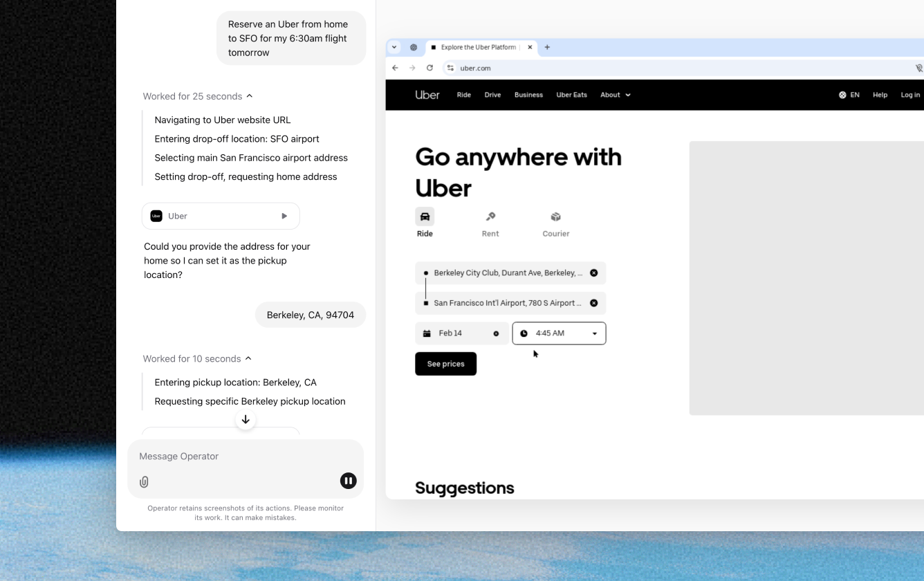Reload the uber.com page
This screenshot has height=581, width=924.
pyautogui.click(x=429, y=68)
